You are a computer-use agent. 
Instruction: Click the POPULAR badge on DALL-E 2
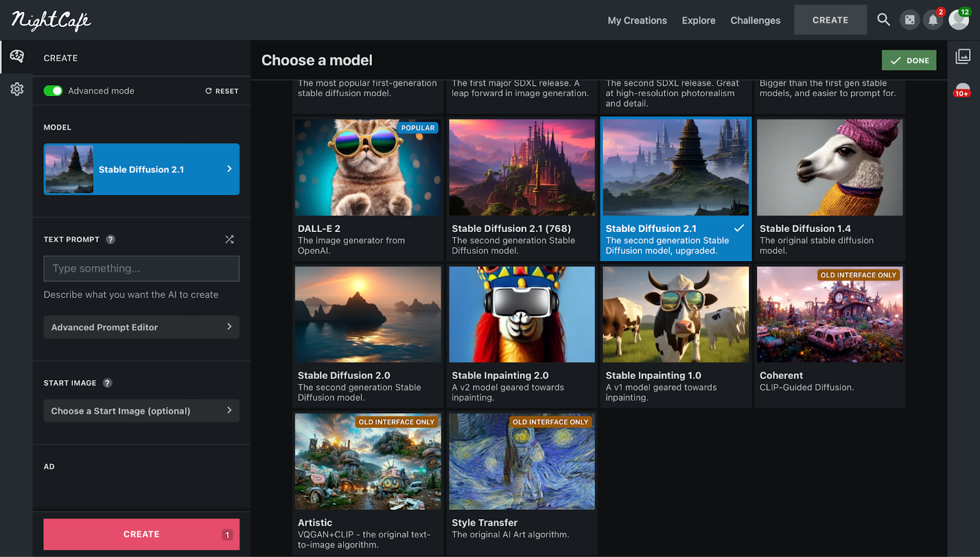[x=418, y=128]
